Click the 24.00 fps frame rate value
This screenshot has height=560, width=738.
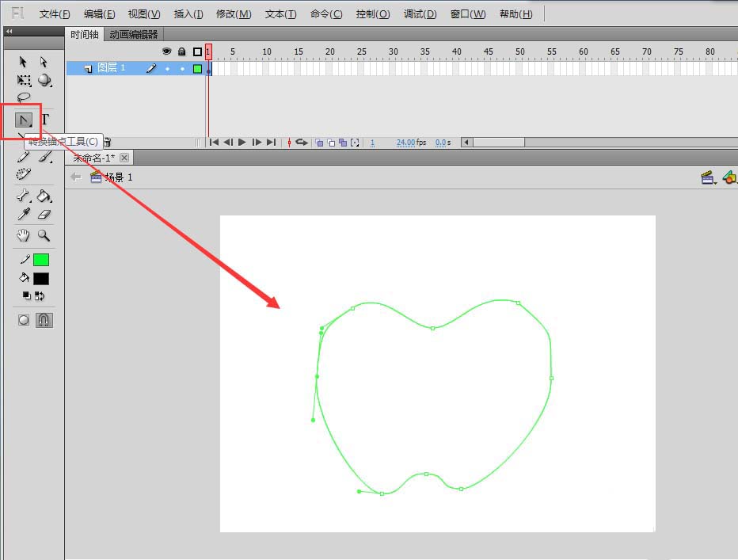[x=405, y=143]
